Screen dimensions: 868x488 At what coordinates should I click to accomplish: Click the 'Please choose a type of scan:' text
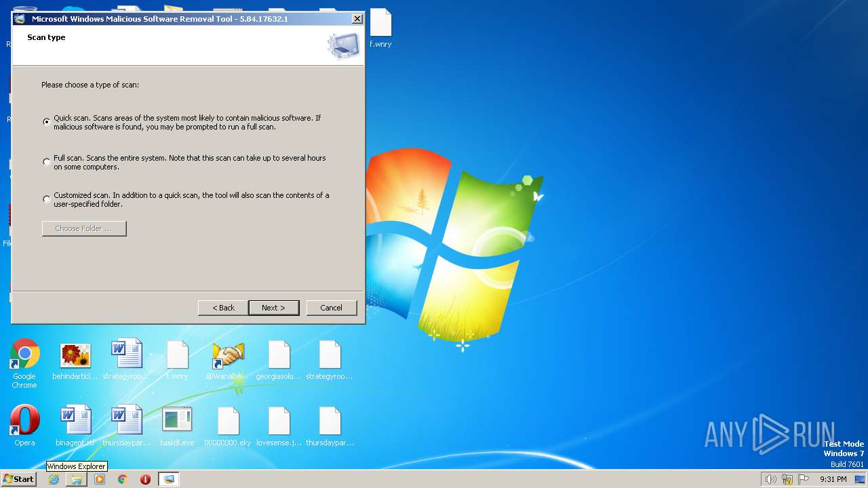click(x=90, y=85)
